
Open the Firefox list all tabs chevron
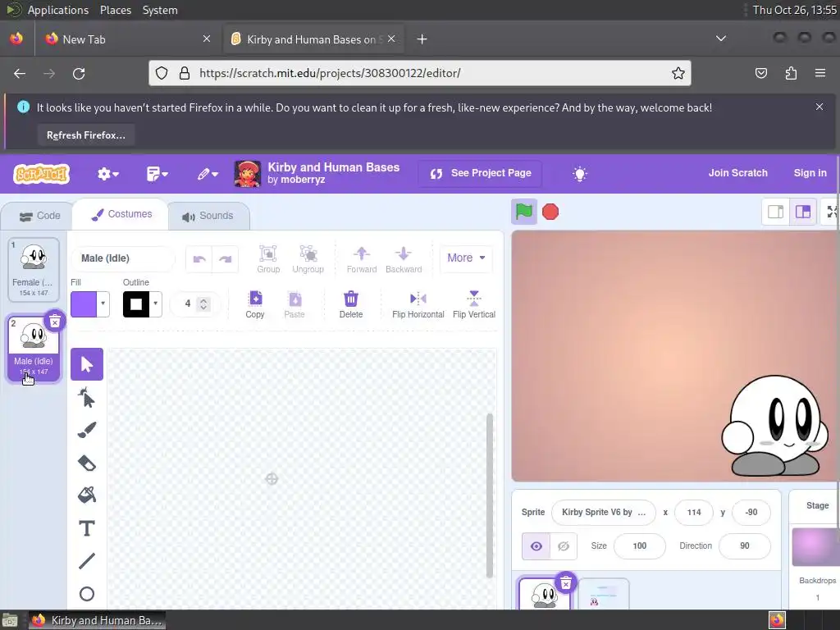point(721,39)
